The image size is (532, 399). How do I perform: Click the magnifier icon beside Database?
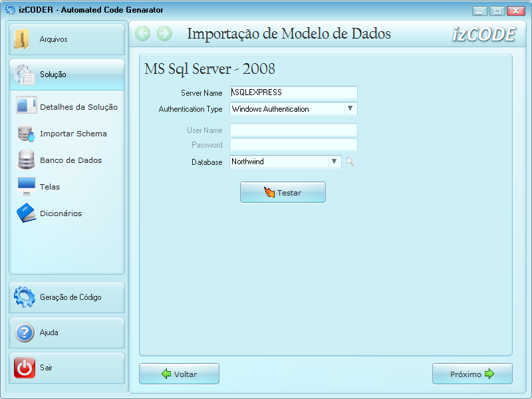click(x=350, y=162)
